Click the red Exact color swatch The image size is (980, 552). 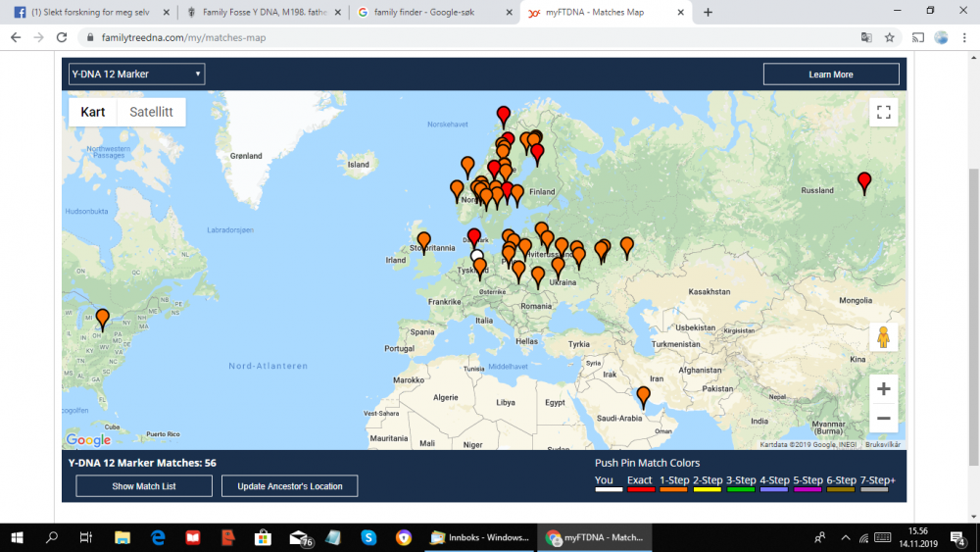coord(641,489)
